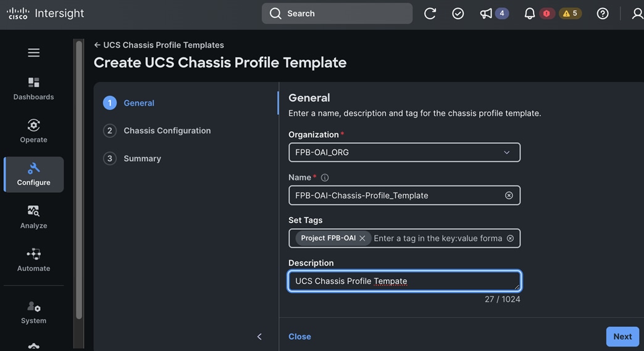
Task: Click the tag entry field
Action: click(438, 239)
